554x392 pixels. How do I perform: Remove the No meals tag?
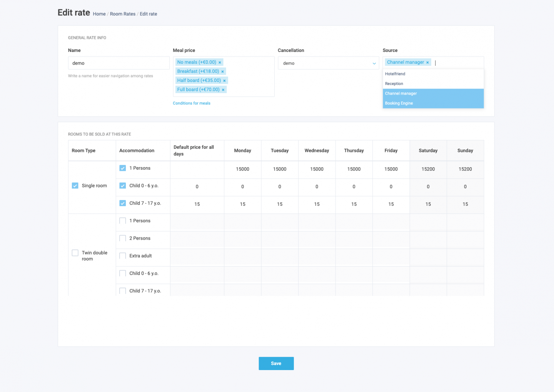(x=220, y=62)
